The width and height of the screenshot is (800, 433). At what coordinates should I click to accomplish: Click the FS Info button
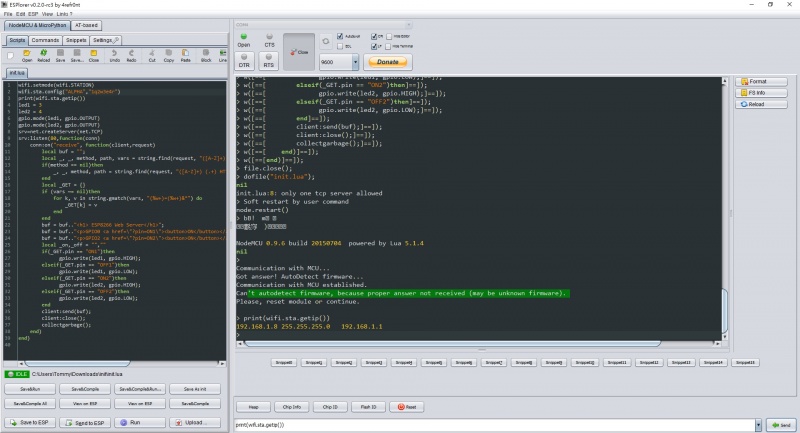(761, 93)
